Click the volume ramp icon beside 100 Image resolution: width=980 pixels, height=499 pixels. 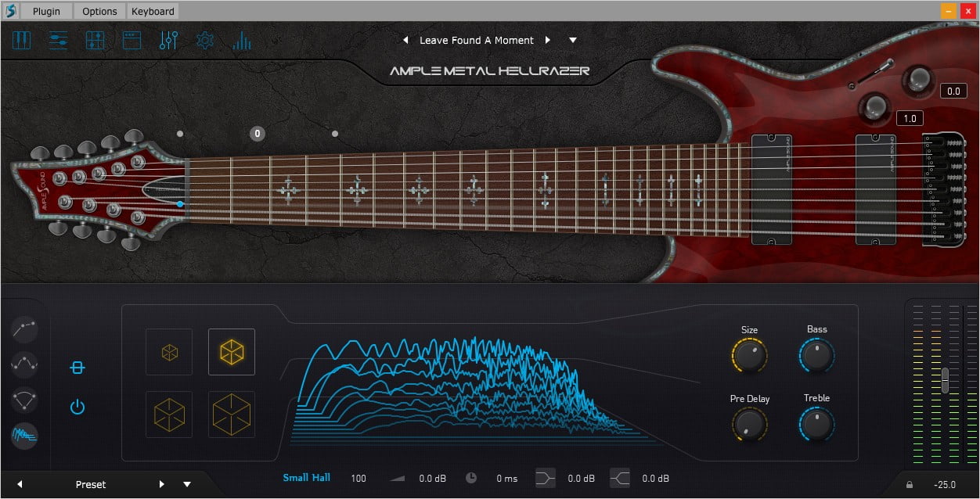pyautogui.click(x=398, y=478)
